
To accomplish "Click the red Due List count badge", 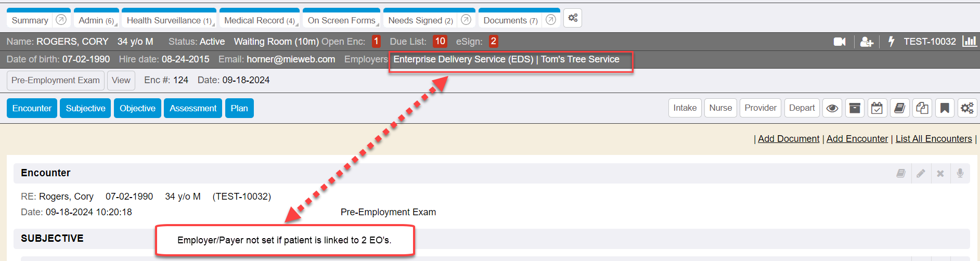I will [440, 42].
